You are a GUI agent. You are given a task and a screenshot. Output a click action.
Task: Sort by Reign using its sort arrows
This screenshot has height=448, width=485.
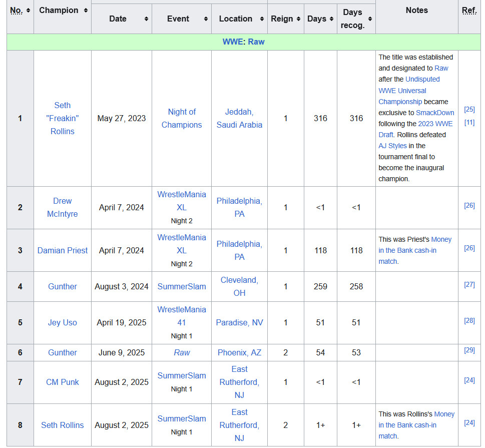pos(298,19)
